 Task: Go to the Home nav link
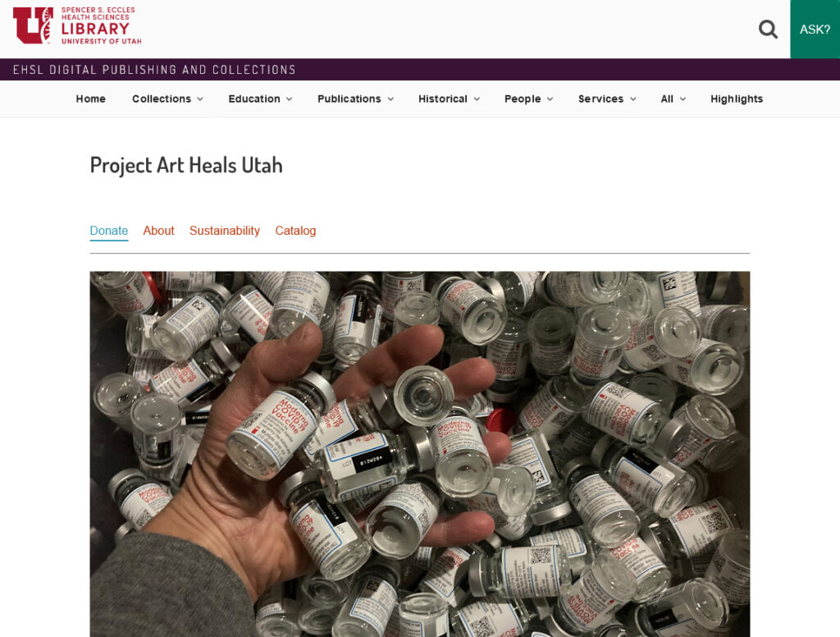[90, 99]
